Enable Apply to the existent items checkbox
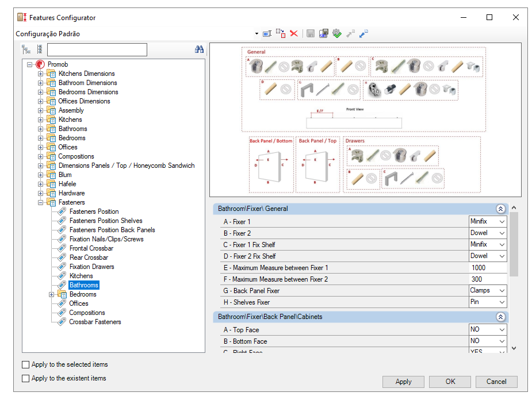This screenshot has height=396, width=532. click(25, 378)
